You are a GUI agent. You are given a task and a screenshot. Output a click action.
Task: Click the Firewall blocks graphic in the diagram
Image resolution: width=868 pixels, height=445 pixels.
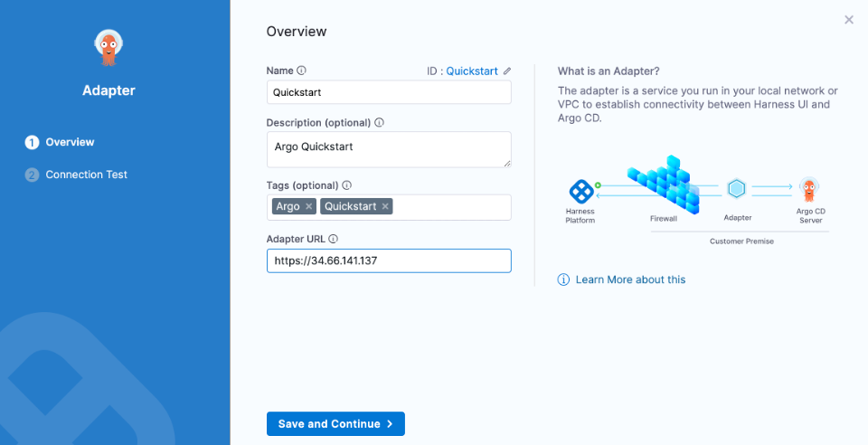click(x=664, y=185)
